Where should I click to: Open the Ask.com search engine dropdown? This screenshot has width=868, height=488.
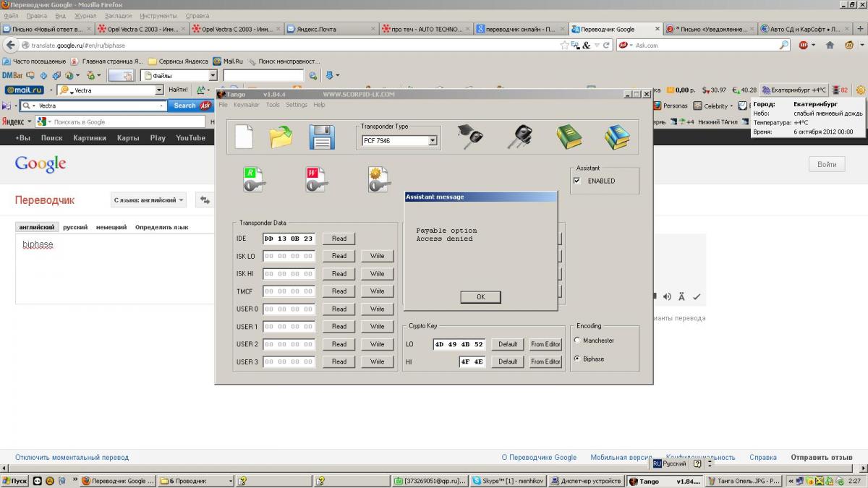[625, 45]
